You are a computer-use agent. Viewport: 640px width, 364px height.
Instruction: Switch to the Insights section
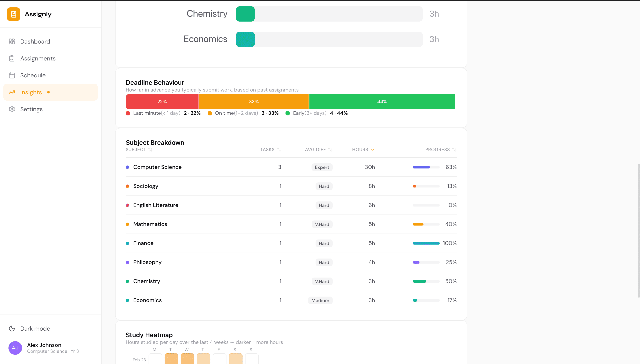31,92
